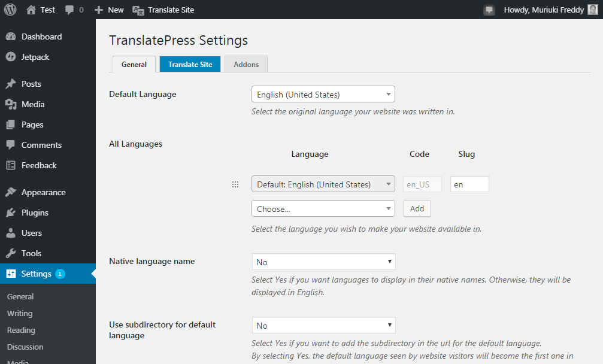The image size is (603, 364).
Task: Click the Jetpack sidebar icon
Action: tap(11, 57)
